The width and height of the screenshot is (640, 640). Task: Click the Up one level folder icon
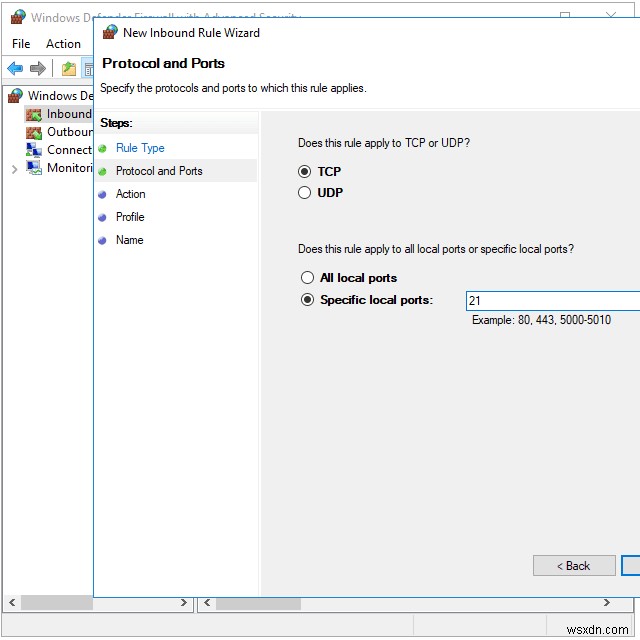69,68
